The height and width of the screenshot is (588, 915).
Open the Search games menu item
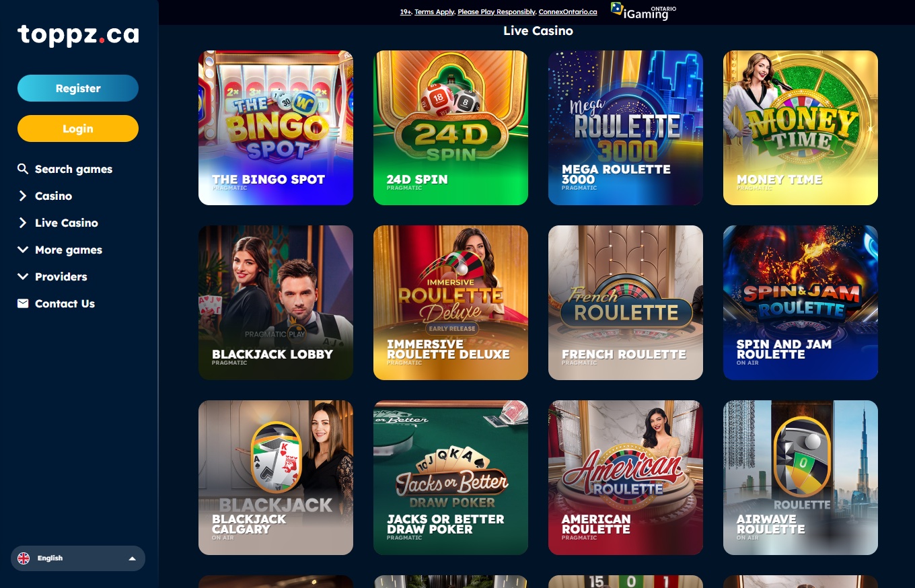(73, 169)
